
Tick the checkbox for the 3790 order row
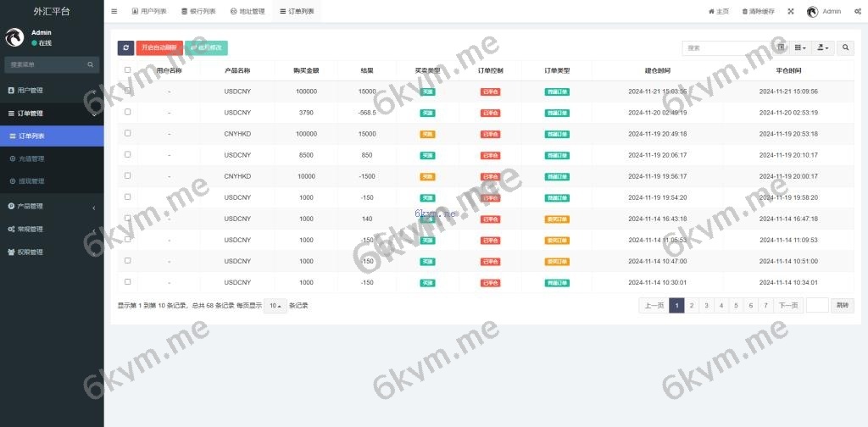(127, 112)
